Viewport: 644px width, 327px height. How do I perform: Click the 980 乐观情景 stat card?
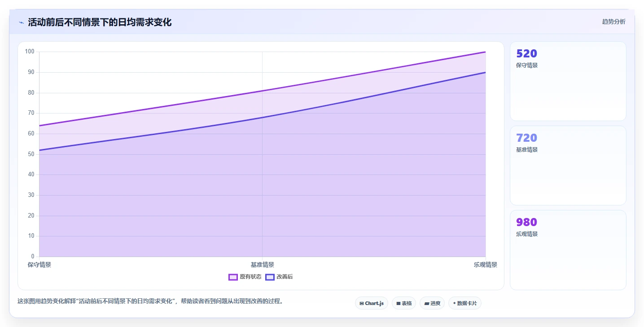tap(568, 250)
